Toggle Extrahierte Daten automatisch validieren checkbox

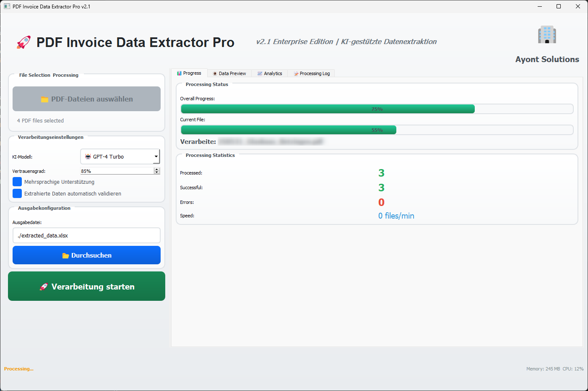(17, 193)
